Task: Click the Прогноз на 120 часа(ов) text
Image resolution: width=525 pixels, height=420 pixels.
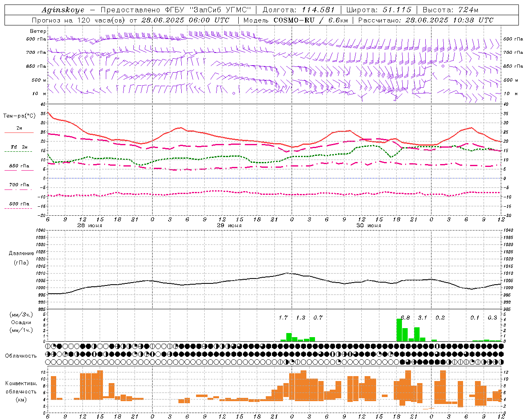Action: [x=79, y=20]
